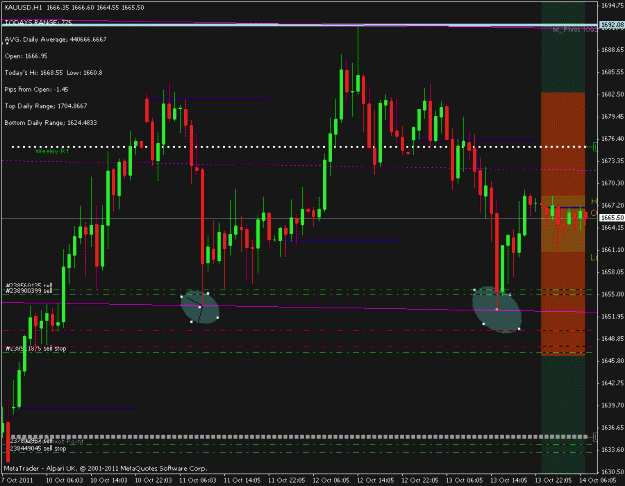The height and width of the screenshot is (486, 625).
Task: Click the 1636.65 price axis label
Action: click(612, 427)
